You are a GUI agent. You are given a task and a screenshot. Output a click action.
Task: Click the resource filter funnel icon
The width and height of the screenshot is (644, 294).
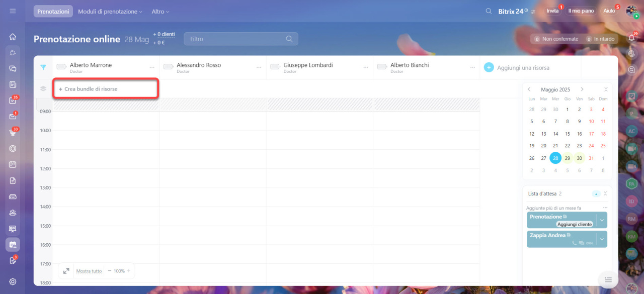(43, 67)
